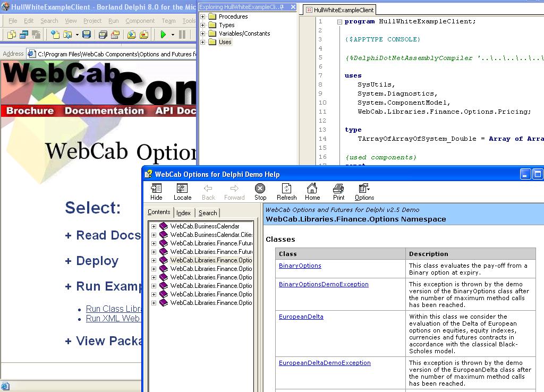Click the WebCab.BusinessCalendar book icon
Image resolution: width=544 pixels, height=392 pixels.
coord(164,226)
